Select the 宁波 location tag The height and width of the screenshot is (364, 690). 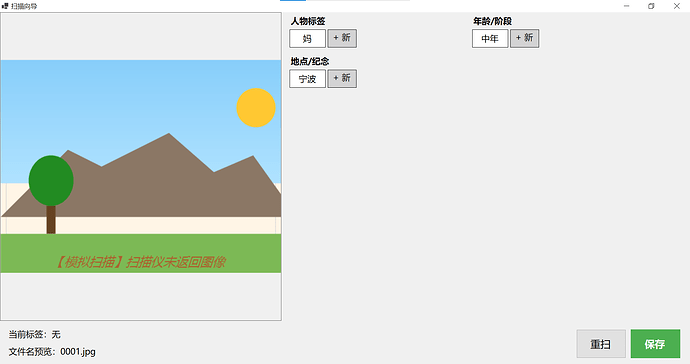coord(307,79)
